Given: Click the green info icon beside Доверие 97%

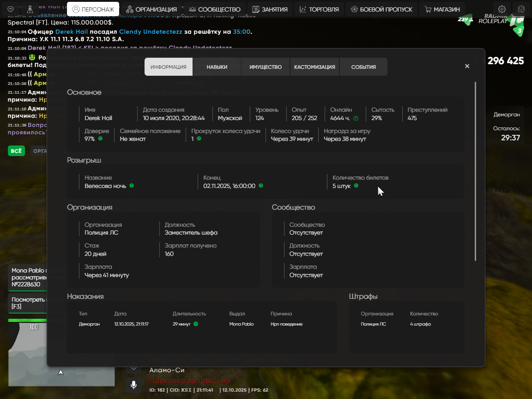Looking at the screenshot, I should pos(100,139).
